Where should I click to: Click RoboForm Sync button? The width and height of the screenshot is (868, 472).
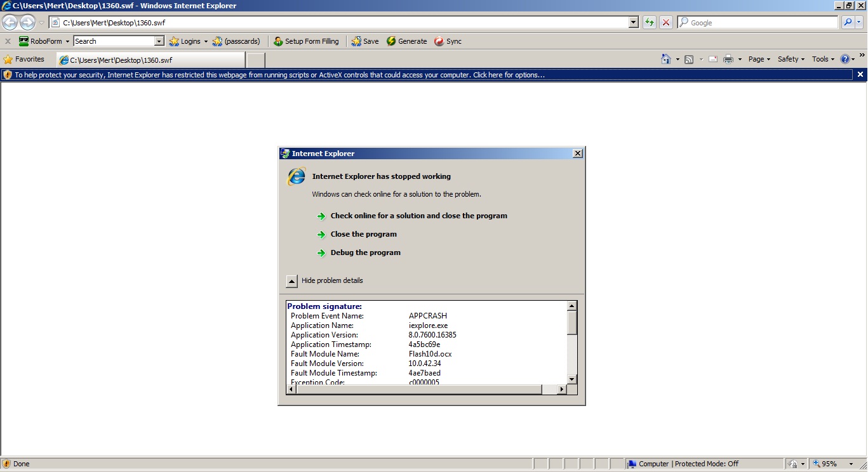(x=448, y=41)
